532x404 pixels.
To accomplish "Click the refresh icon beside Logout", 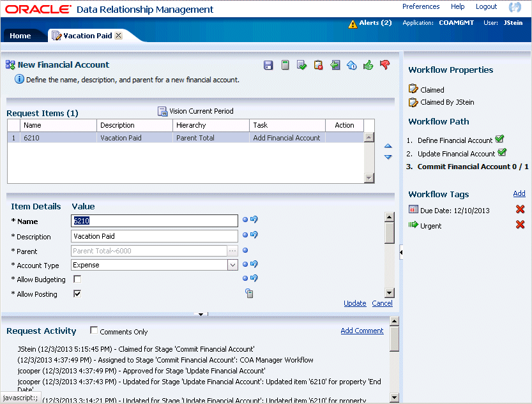I will 515,7.
